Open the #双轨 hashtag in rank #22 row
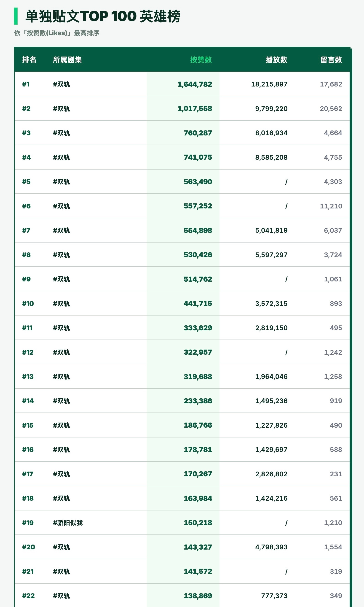This screenshot has height=607, width=364. coord(61,596)
